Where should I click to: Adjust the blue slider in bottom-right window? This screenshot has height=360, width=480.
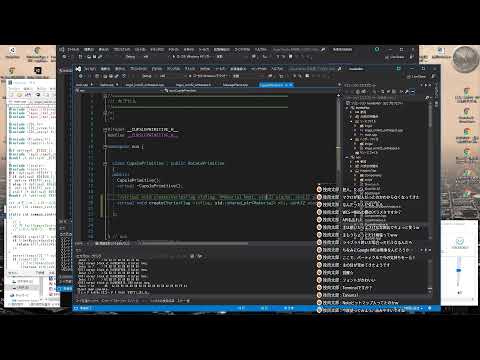(x=459, y=270)
